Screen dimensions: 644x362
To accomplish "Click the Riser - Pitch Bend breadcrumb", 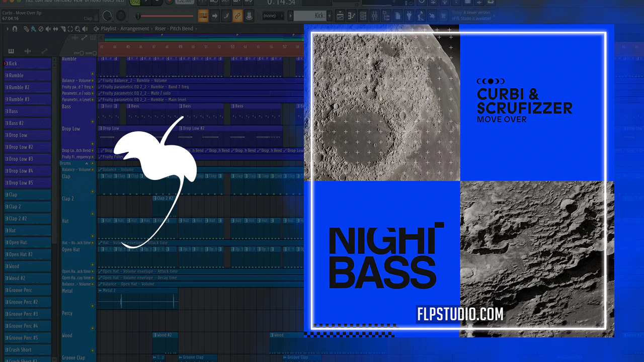I will click(173, 29).
